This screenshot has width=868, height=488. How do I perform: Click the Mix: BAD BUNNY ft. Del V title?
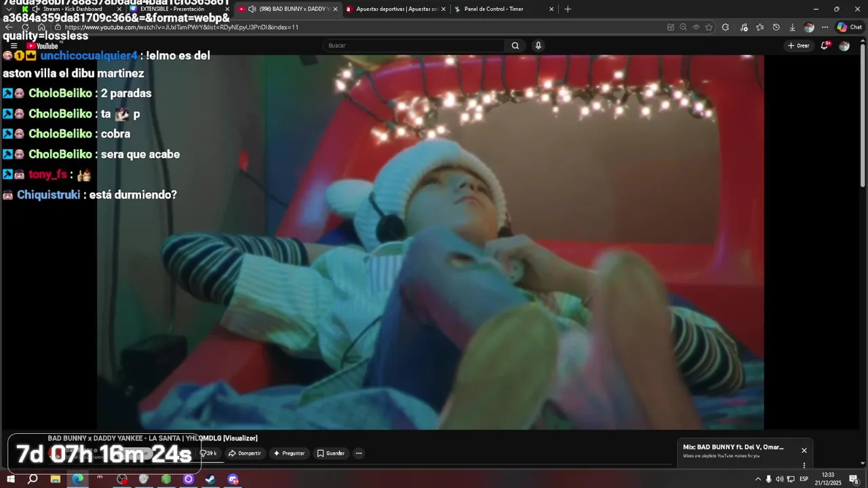[x=733, y=447]
